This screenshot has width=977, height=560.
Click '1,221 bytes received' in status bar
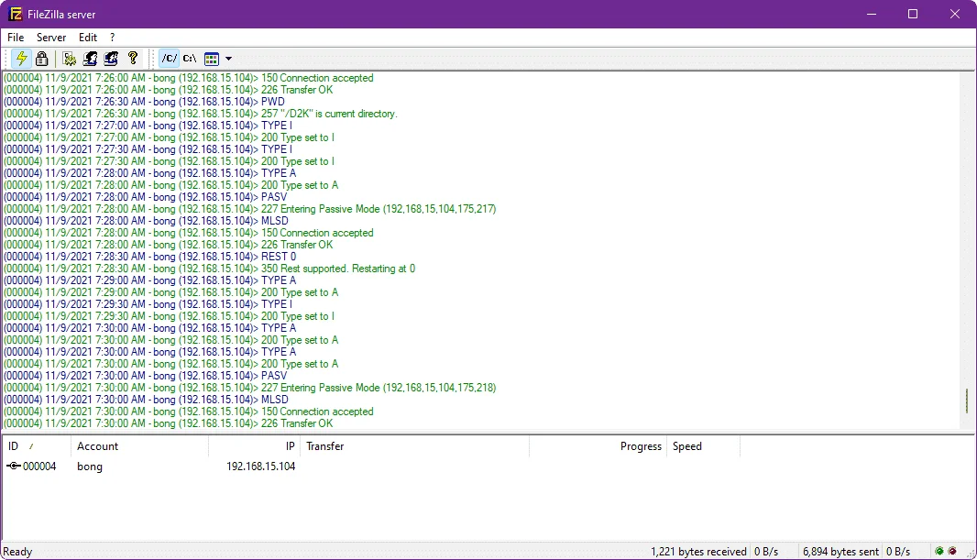point(698,552)
